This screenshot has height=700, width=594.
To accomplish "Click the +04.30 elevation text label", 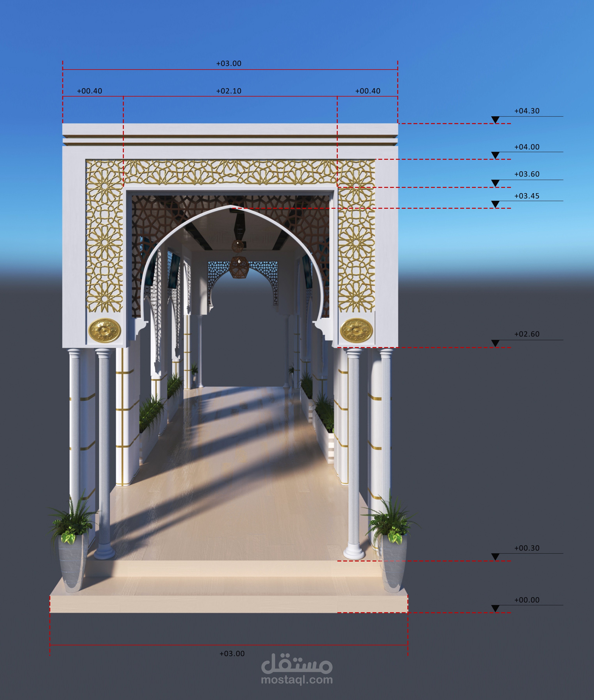I will (527, 111).
